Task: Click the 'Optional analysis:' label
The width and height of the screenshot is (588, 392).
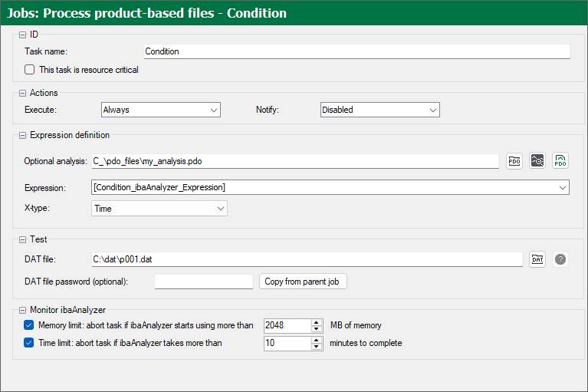Action: [x=55, y=161]
